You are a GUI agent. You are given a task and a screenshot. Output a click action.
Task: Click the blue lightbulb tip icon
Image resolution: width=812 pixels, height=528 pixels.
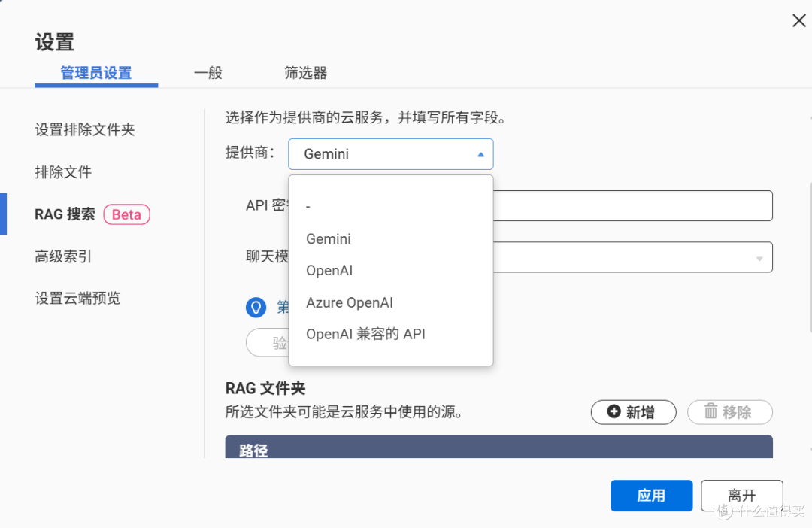256,308
